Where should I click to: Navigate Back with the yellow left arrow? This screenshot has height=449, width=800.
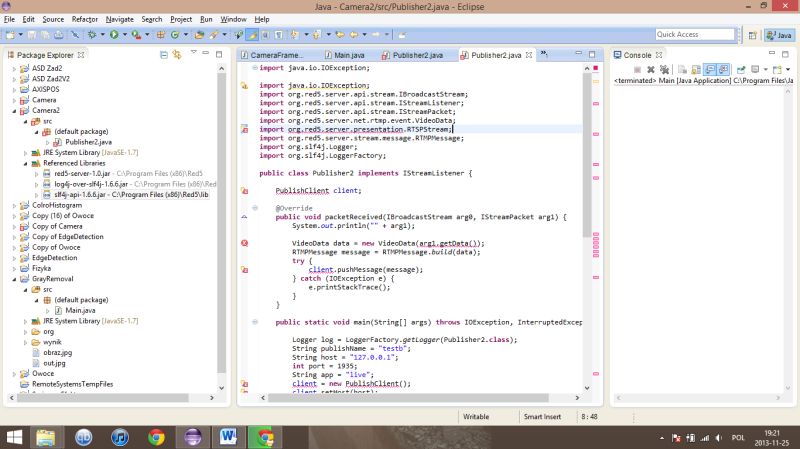point(354,35)
